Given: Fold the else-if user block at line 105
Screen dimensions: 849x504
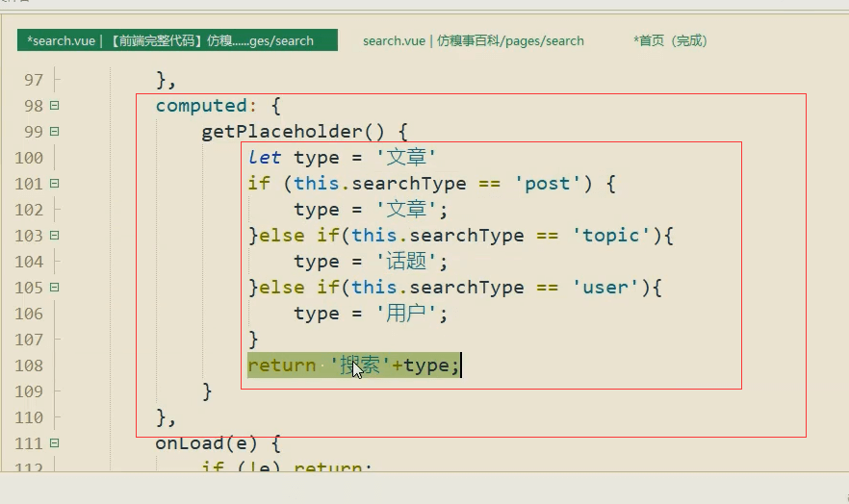Looking at the screenshot, I should point(54,288).
